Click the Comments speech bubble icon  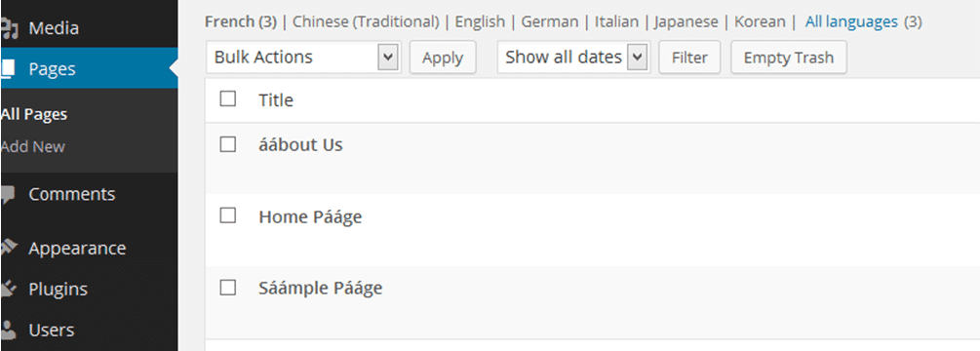click(x=8, y=195)
